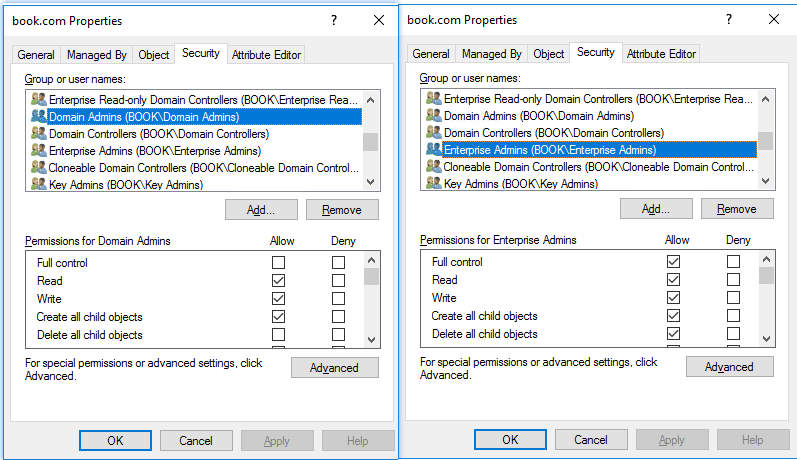Open the Managed By tab in right dialog
Screen dimensions: 797x460
click(491, 54)
